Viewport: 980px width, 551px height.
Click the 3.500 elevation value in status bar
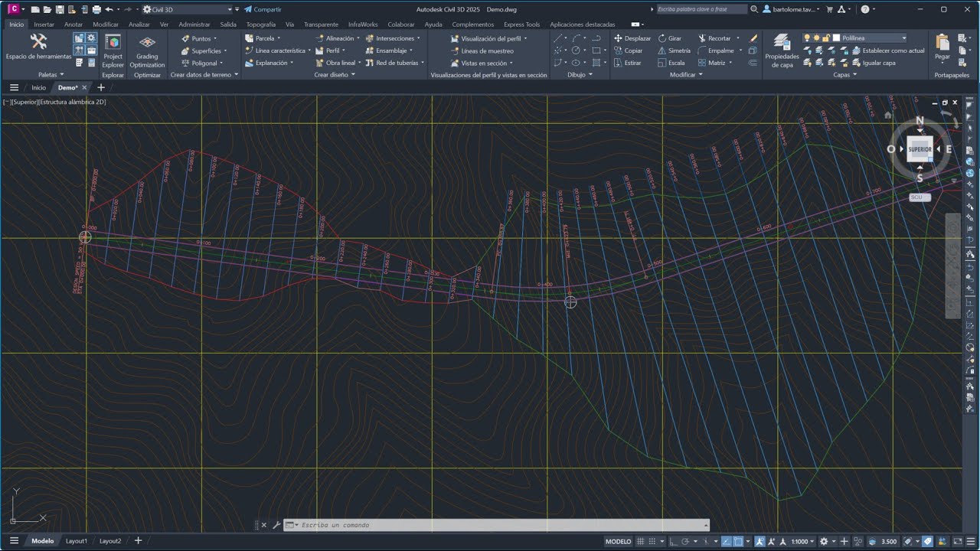pyautogui.click(x=889, y=541)
